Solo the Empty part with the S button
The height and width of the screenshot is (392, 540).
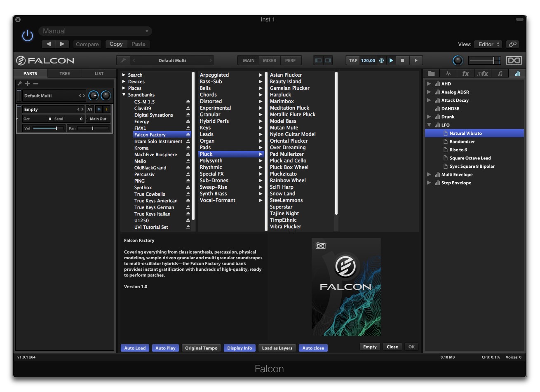[106, 109]
